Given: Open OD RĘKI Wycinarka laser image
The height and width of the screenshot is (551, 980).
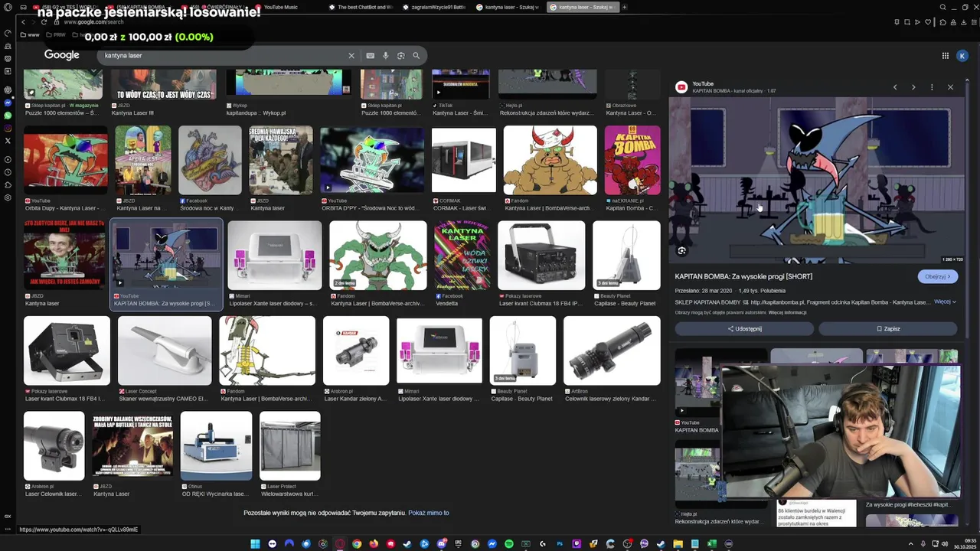Looking at the screenshot, I should coord(216,446).
